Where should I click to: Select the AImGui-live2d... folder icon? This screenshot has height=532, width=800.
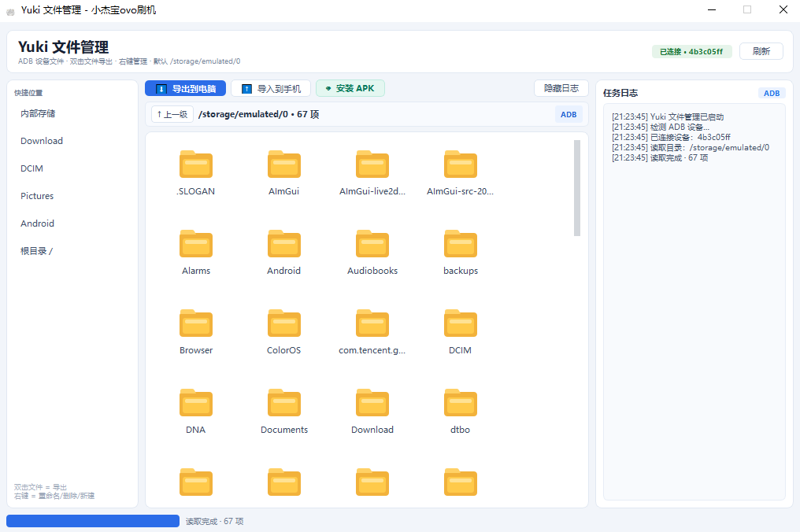pyautogui.click(x=372, y=164)
